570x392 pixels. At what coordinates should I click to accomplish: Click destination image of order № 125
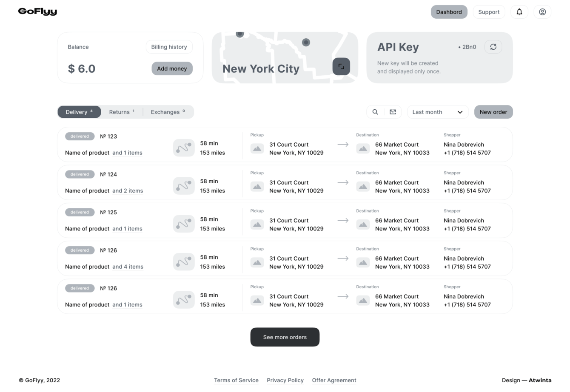click(363, 224)
